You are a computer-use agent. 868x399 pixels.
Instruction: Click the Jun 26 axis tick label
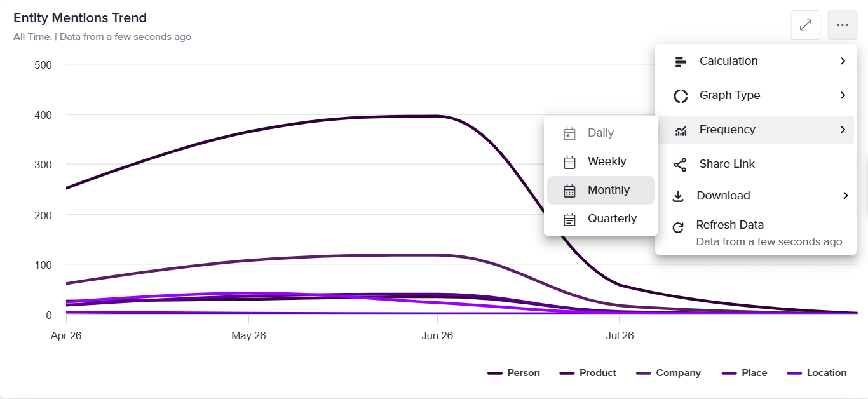click(437, 335)
